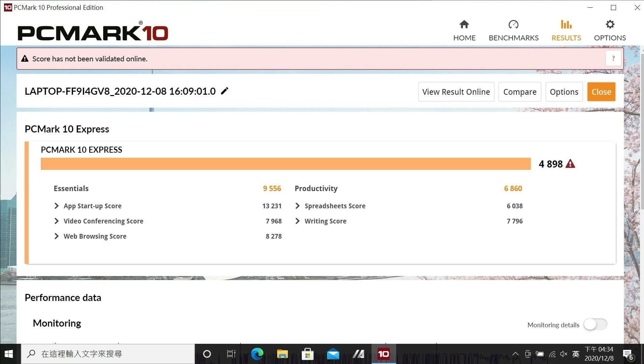Open Cortana circle icon in taskbar
Image resolution: width=644 pixels, height=364 pixels.
207,354
